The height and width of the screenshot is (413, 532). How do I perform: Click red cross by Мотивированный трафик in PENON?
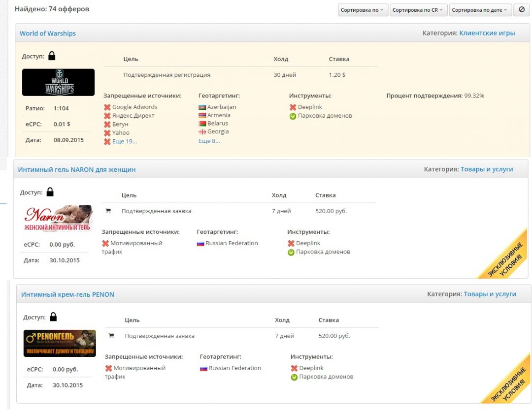108,368
